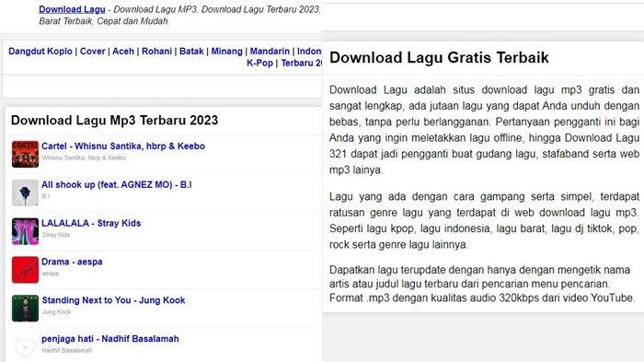Click the gray 'Stray Kids' artist text
The width and height of the screenshot is (644, 362).
pyautogui.click(x=56, y=235)
